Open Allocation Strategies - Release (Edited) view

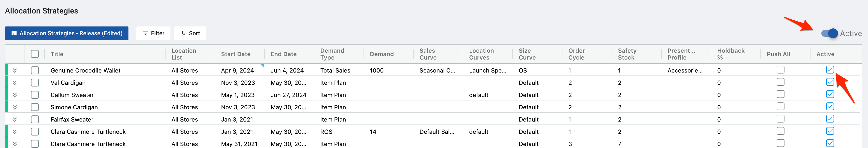[x=67, y=33]
